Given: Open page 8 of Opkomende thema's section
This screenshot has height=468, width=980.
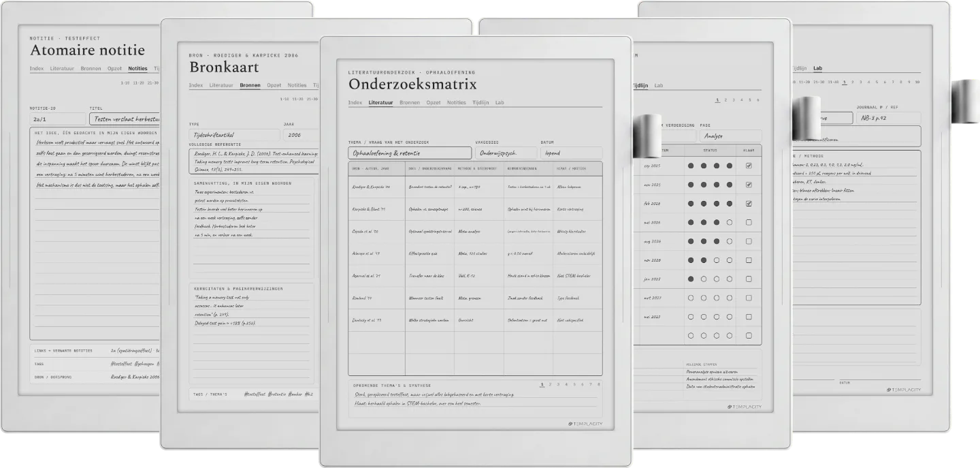Looking at the screenshot, I should 598,384.
